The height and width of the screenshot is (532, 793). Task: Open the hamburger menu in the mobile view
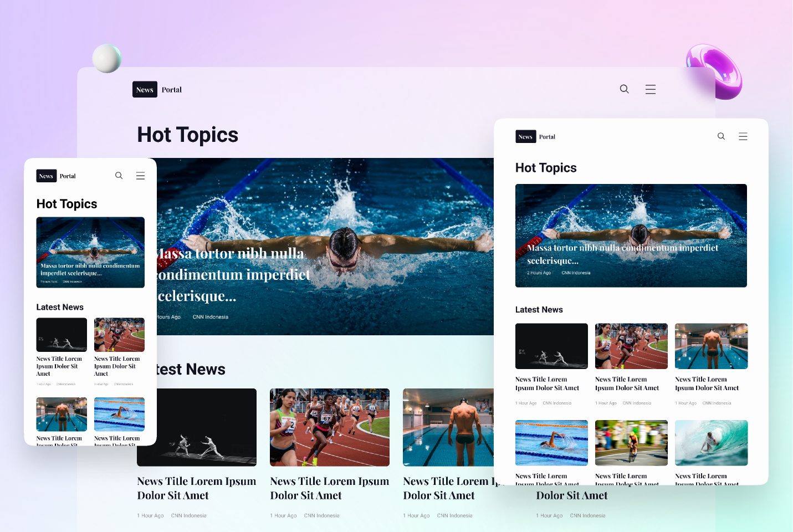[140, 176]
